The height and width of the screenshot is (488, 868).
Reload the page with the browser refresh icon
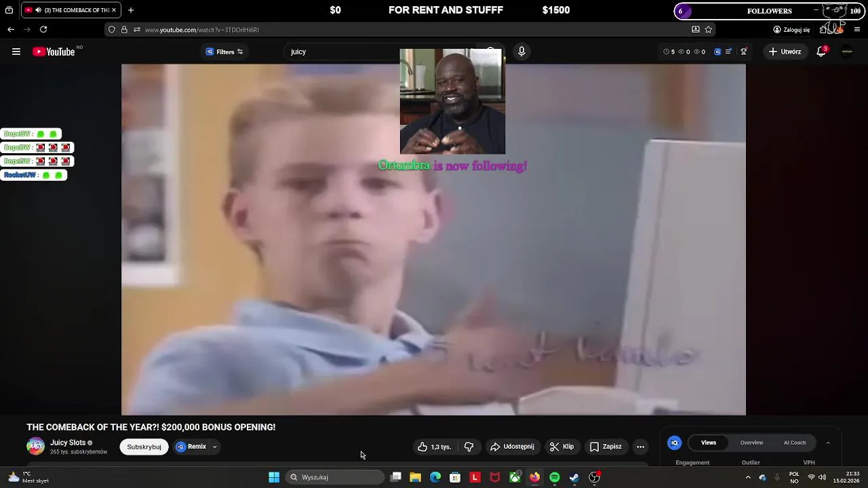[x=43, y=30]
